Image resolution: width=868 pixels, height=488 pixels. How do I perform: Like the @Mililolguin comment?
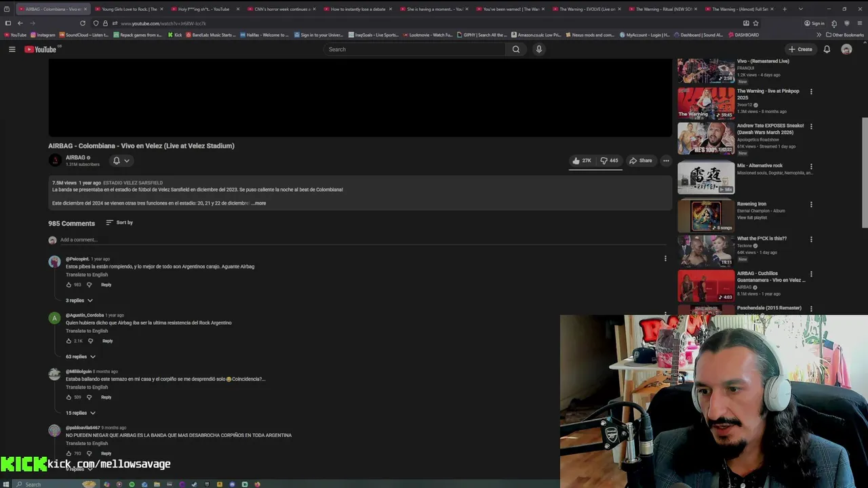pyautogui.click(x=68, y=397)
